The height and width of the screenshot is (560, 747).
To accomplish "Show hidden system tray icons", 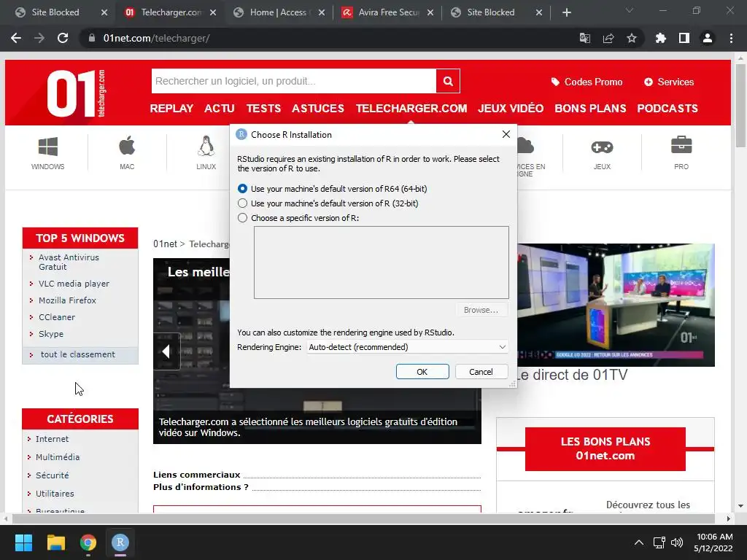I will pos(639,542).
